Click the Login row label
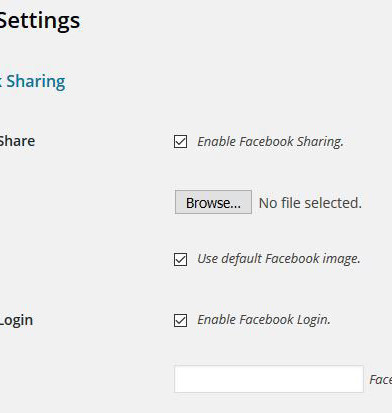Image resolution: width=392 pixels, height=413 pixels. (x=16, y=321)
